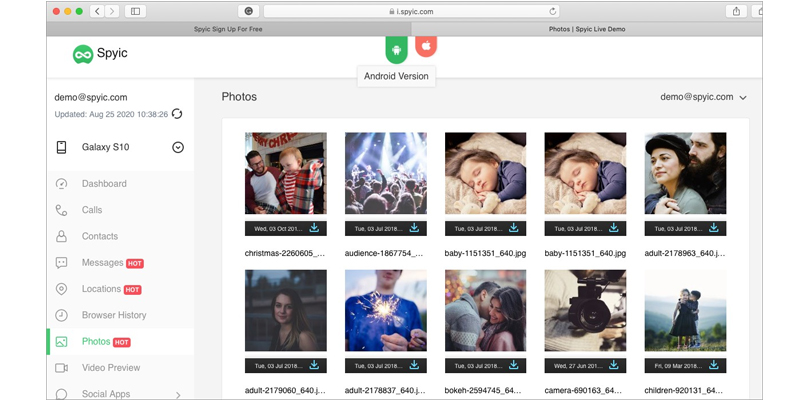Download the camera-690163 photo
The height and width of the screenshot is (400, 799).
tap(614, 365)
